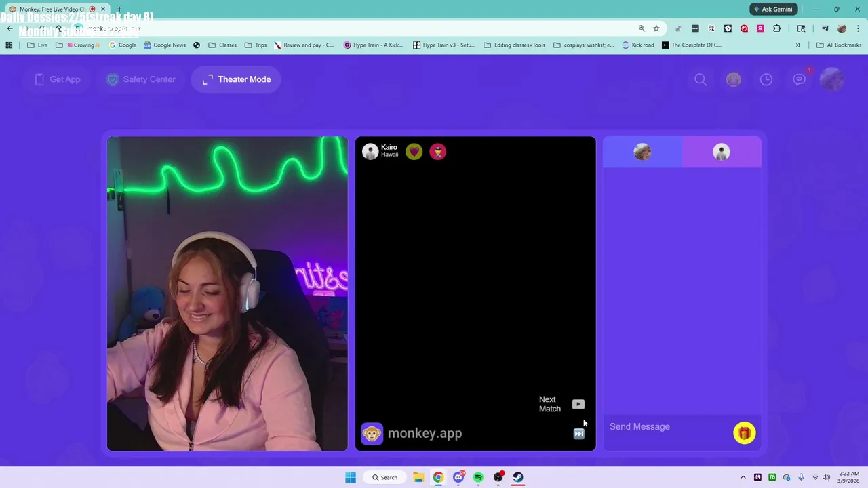Screen dimensions: 868x488
Task: Open Steam from the taskbar
Action: coord(518,477)
